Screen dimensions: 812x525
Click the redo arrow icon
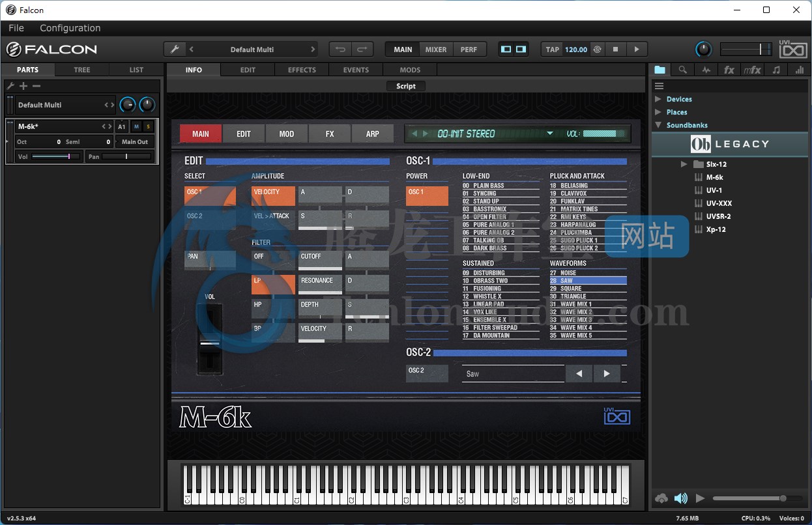pyautogui.click(x=362, y=50)
